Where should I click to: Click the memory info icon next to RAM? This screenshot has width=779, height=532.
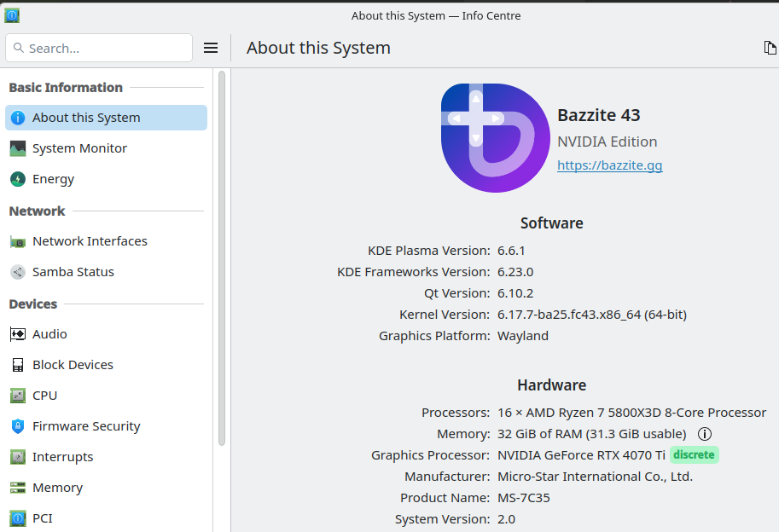click(x=705, y=434)
